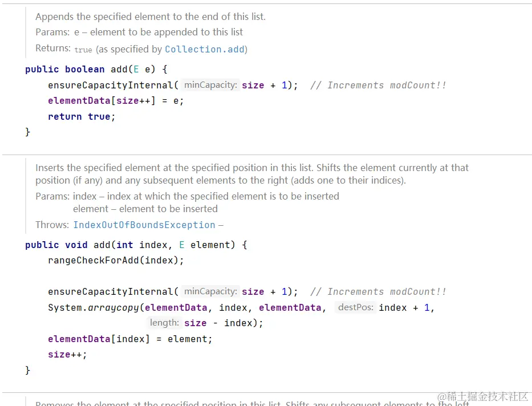This screenshot has height=406, width=532.
Task: Place cursor on elementData[size++] = e line
Action: (x=116, y=100)
